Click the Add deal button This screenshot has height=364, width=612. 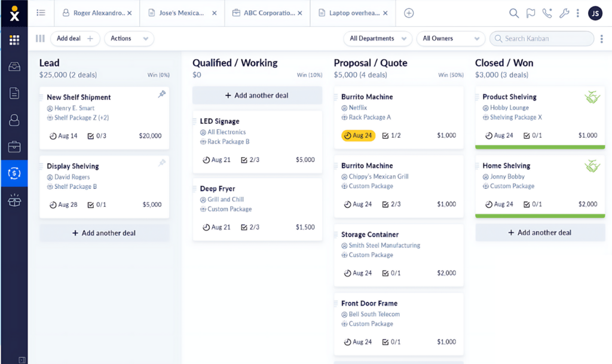[75, 38]
